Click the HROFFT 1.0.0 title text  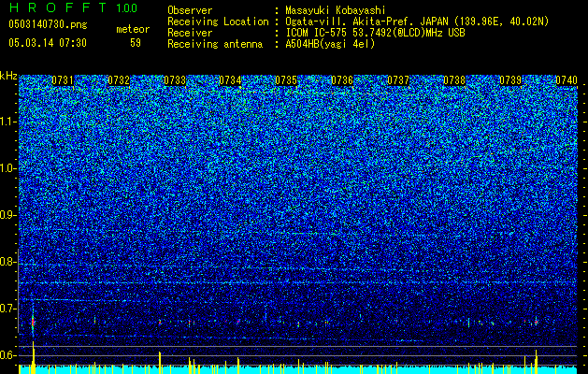coord(73,7)
